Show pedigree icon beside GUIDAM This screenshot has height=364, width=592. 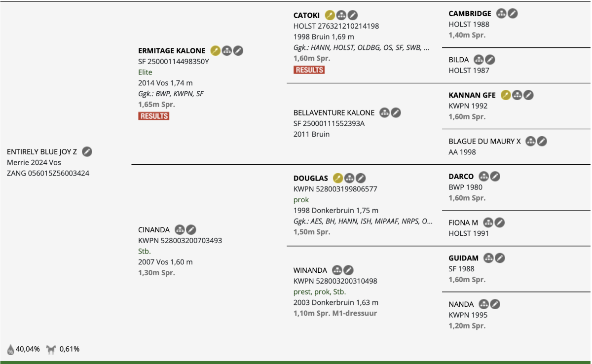tap(489, 257)
